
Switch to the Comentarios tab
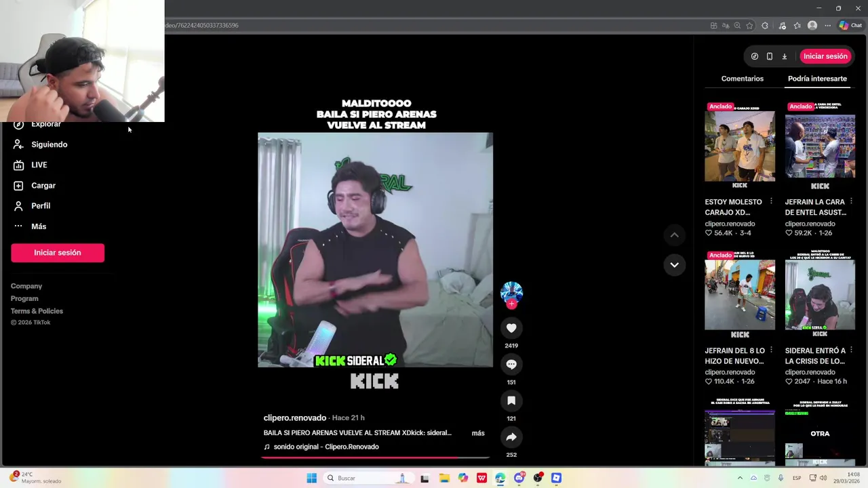click(742, 79)
